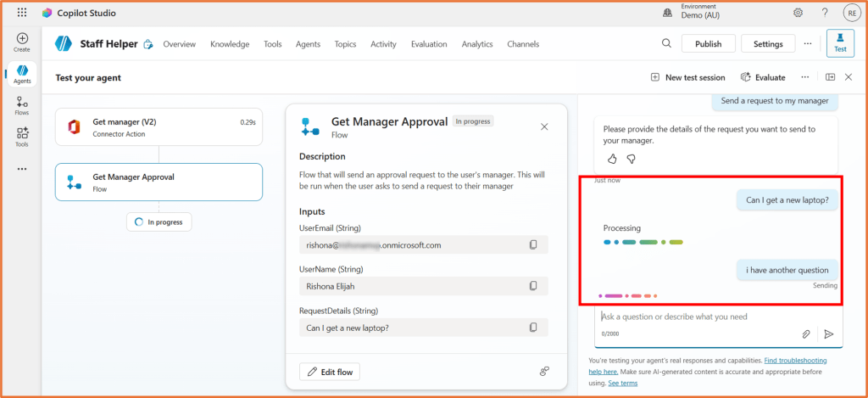Screen dimensions: 868x398
Task: Close the Test your agent panel
Action: (848, 77)
